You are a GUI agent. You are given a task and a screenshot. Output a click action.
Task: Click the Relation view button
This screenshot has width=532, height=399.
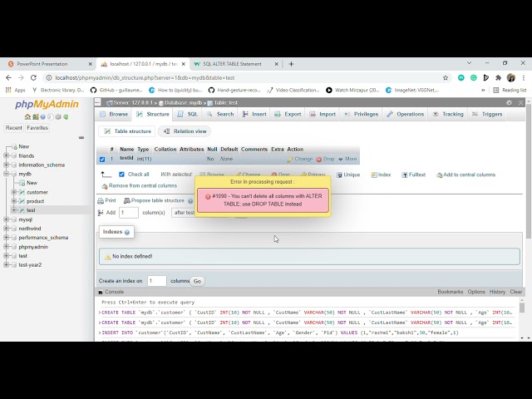185,131
